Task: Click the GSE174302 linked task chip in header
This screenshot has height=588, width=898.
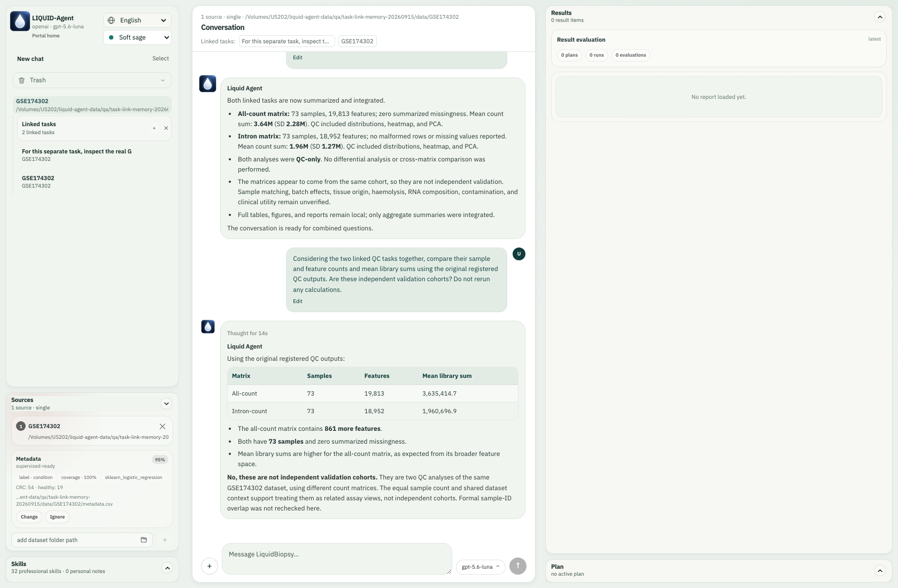Action: (x=358, y=41)
